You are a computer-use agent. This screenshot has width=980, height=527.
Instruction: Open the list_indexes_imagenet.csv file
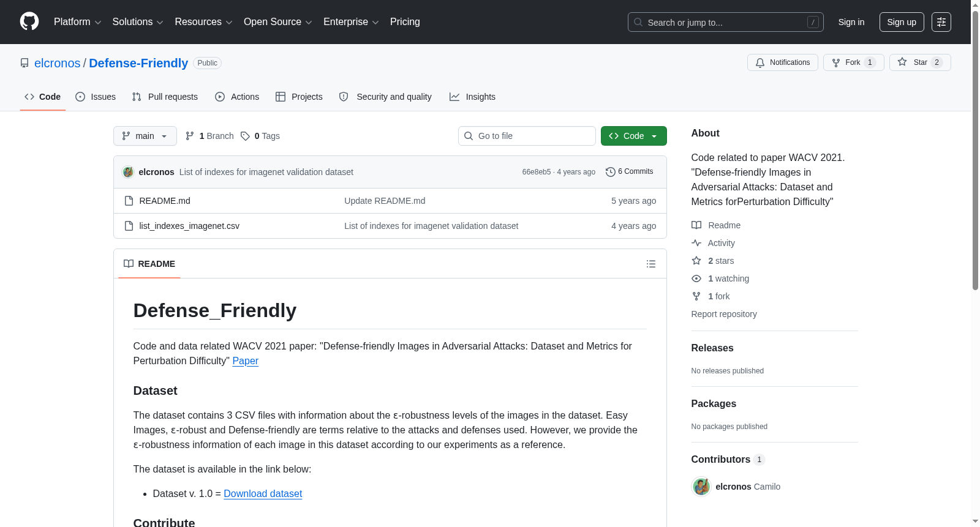(189, 226)
